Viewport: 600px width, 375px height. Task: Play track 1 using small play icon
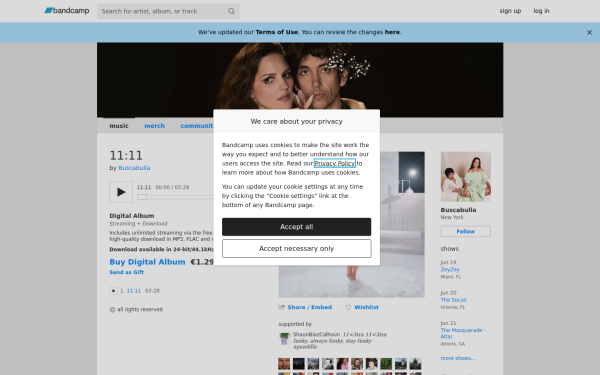[113, 291]
